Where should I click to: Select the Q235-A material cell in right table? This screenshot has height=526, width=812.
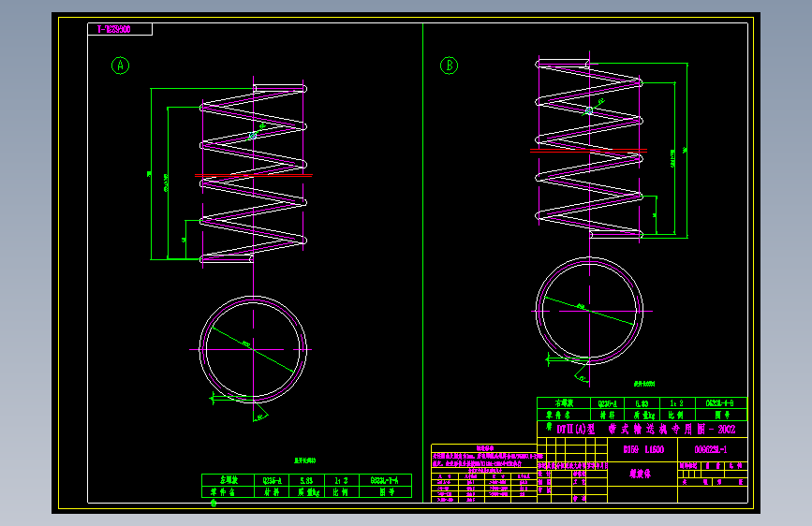(x=608, y=403)
